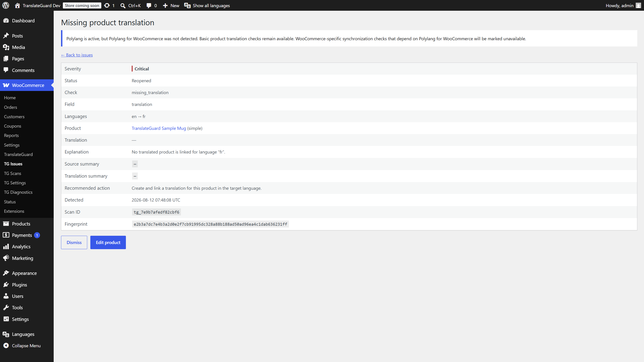Click the home icon beside TranslateGuard Dev
644x362 pixels.
tap(17, 5)
